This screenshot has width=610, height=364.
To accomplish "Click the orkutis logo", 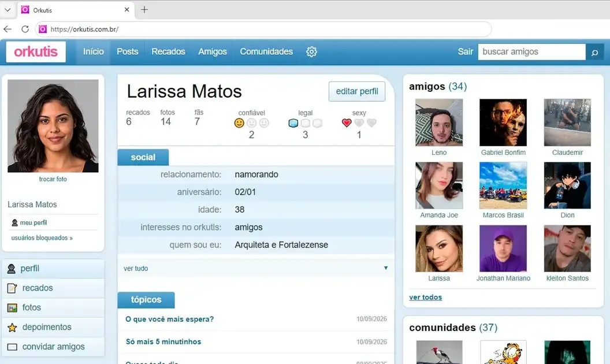I will click(36, 52).
